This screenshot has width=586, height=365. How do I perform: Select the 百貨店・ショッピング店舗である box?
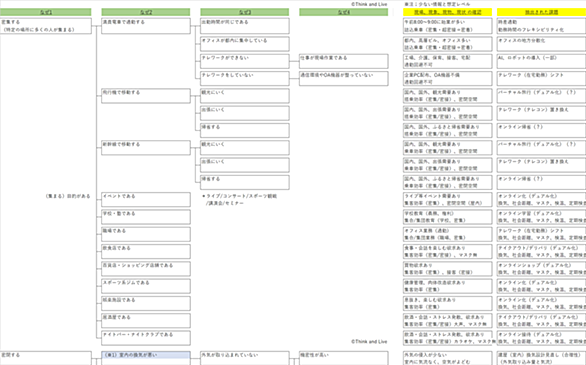pyautogui.click(x=146, y=269)
